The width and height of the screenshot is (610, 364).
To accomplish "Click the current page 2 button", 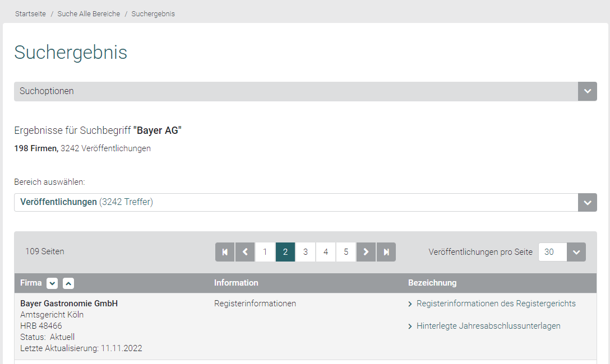I will (285, 252).
